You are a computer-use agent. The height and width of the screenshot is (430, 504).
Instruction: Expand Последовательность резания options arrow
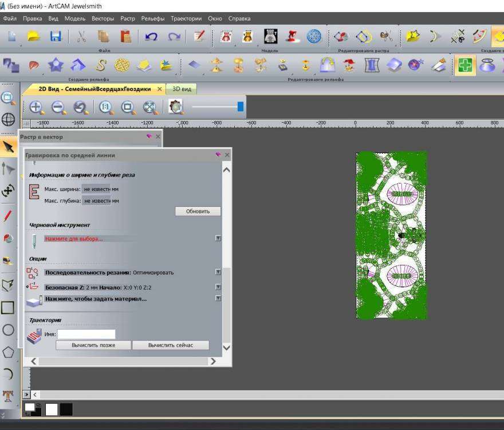tap(218, 272)
